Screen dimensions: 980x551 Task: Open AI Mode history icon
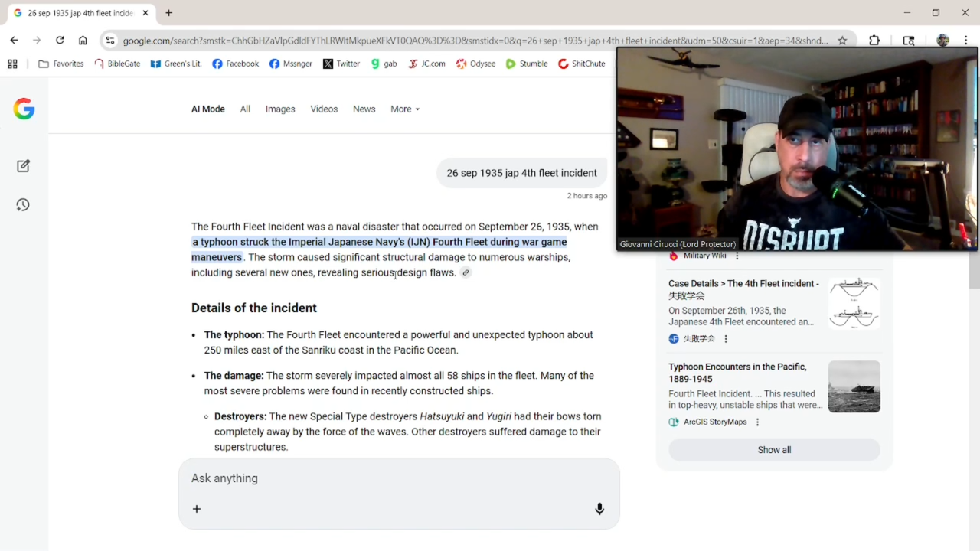pyautogui.click(x=23, y=205)
